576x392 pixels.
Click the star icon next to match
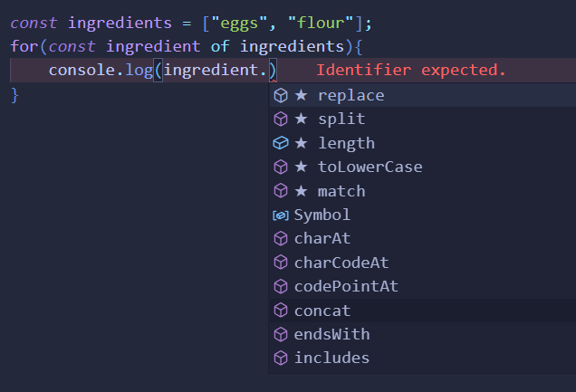click(x=301, y=190)
